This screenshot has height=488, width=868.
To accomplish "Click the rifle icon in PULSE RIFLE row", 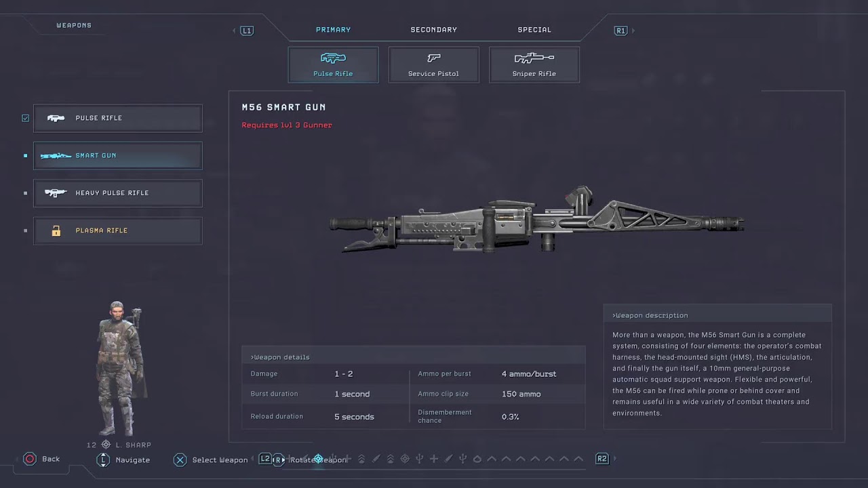I will tap(56, 118).
